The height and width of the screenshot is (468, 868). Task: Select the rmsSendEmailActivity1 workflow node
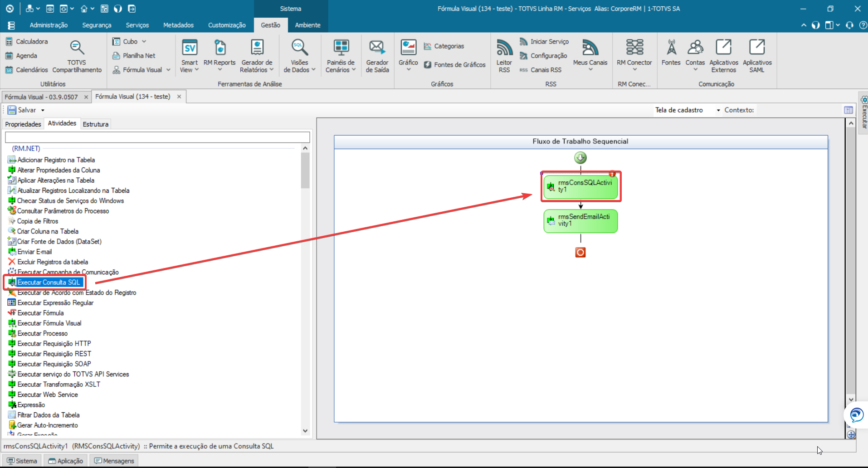point(580,220)
